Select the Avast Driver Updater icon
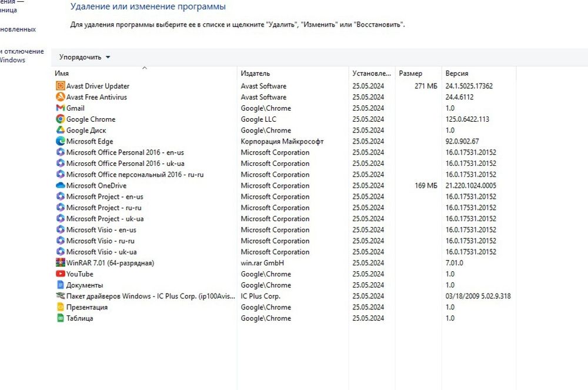The height and width of the screenshot is (390, 588). [60, 86]
